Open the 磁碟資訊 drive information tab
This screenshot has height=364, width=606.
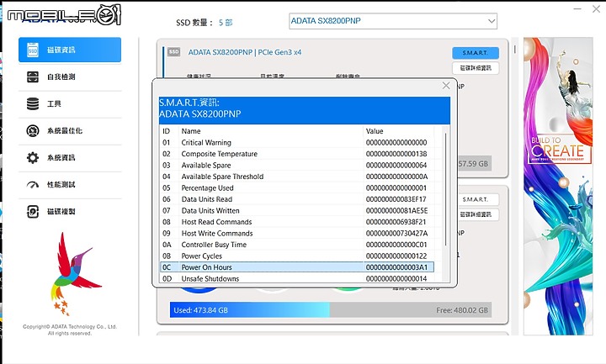point(70,50)
